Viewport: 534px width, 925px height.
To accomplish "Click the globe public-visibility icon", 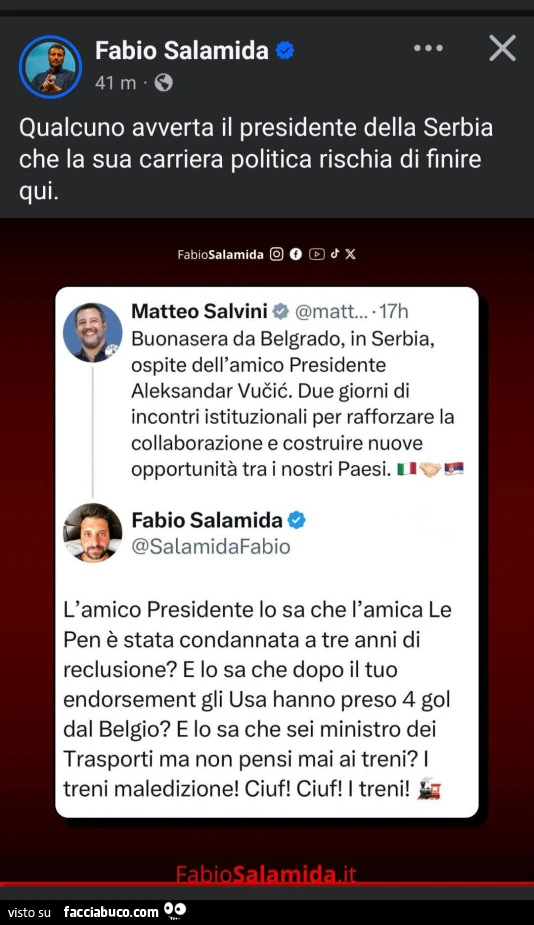I will pos(163,83).
